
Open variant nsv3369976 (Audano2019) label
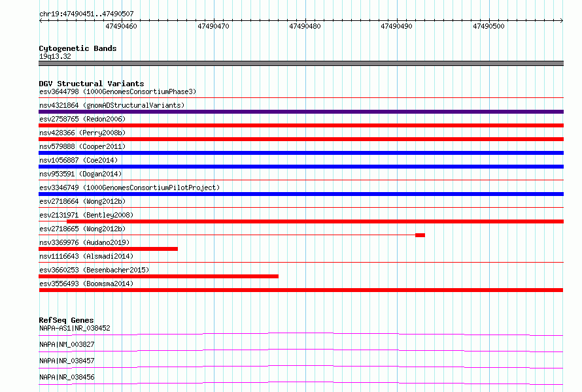coord(84,242)
